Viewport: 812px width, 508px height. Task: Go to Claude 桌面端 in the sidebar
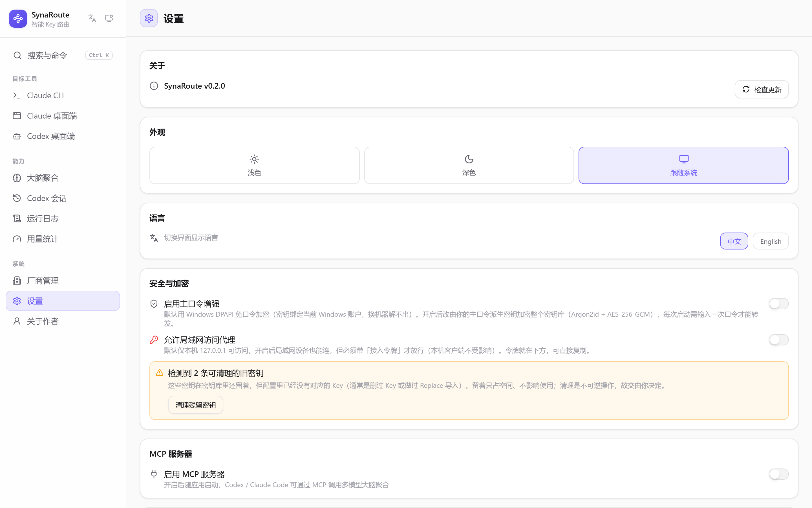[63, 116]
